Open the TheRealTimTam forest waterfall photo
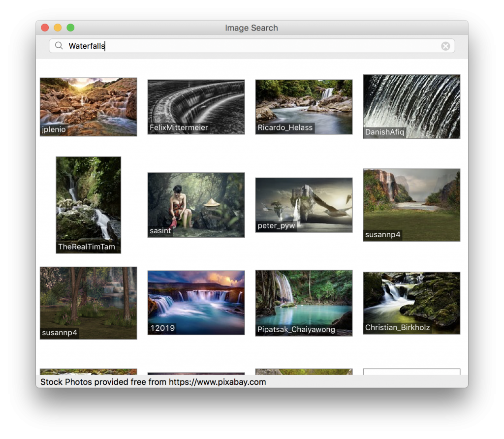 click(89, 205)
